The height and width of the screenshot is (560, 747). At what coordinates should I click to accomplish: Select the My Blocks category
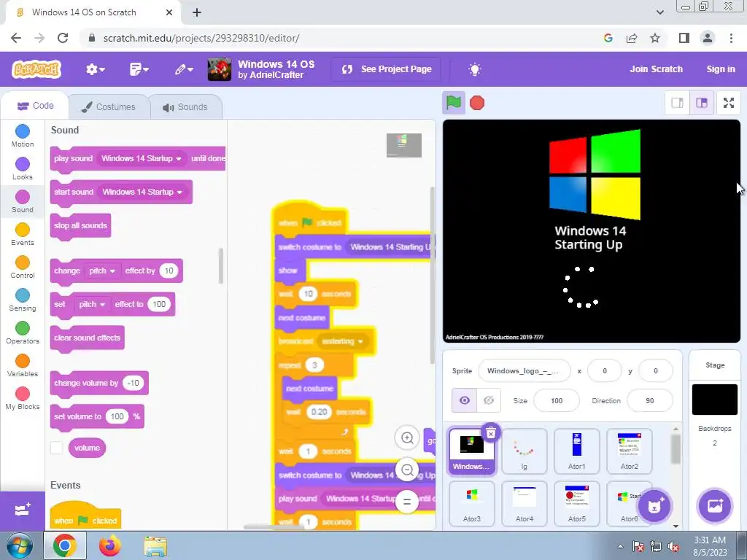(23, 399)
